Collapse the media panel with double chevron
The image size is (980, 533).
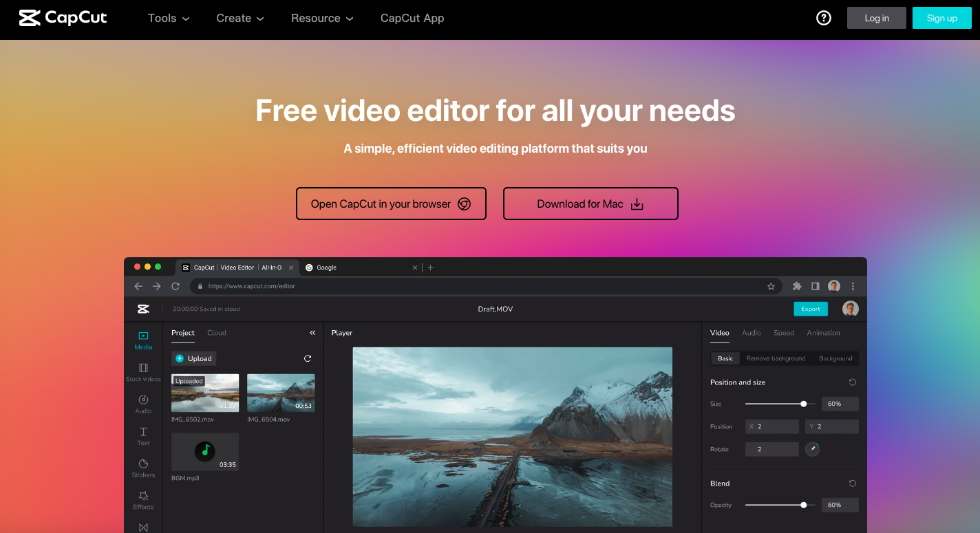pyautogui.click(x=312, y=333)
